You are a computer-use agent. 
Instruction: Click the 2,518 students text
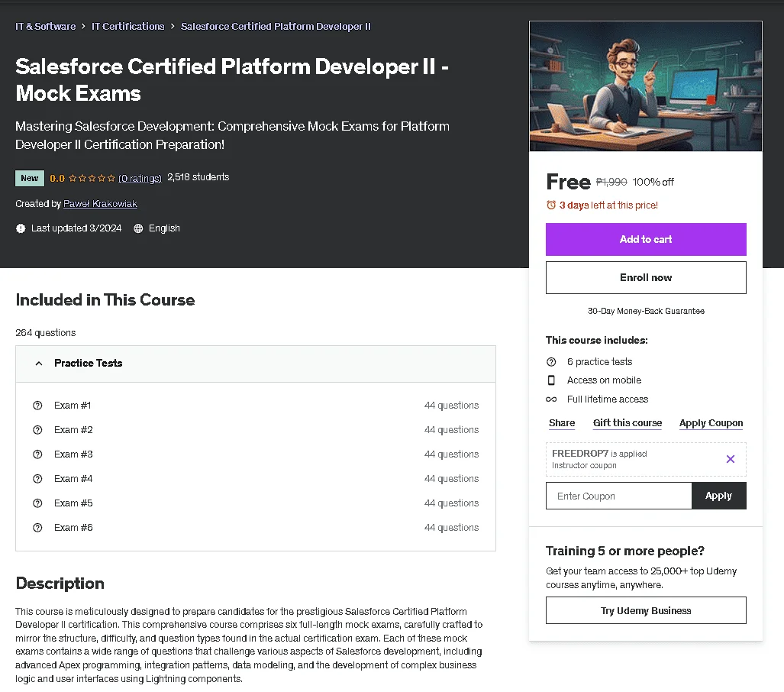[x=198, y=177]
